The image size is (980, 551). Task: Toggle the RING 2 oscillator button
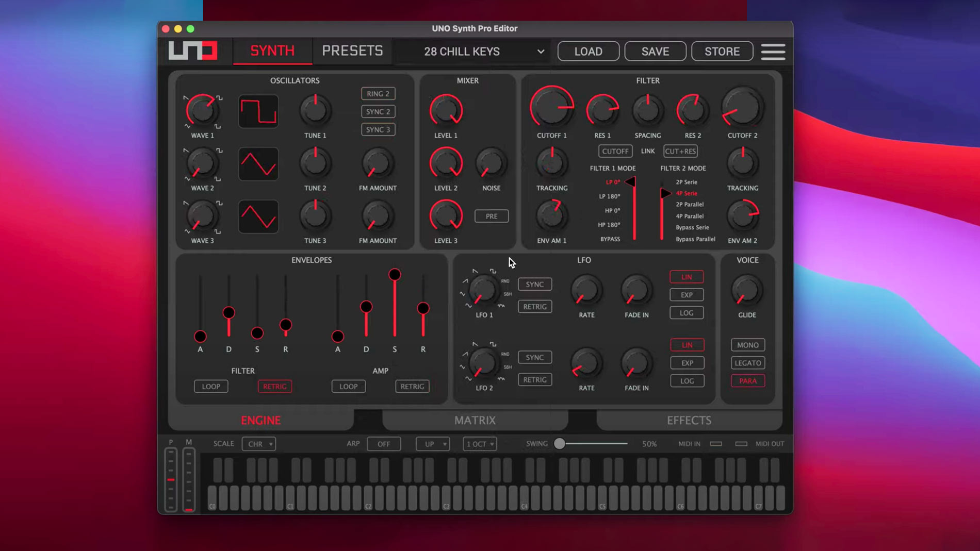click(378, 94)
